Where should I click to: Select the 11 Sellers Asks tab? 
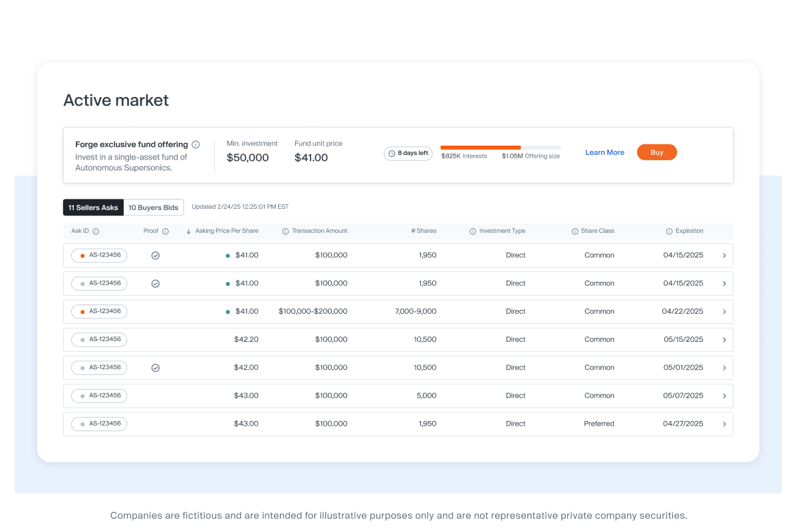tap(93, 207)
